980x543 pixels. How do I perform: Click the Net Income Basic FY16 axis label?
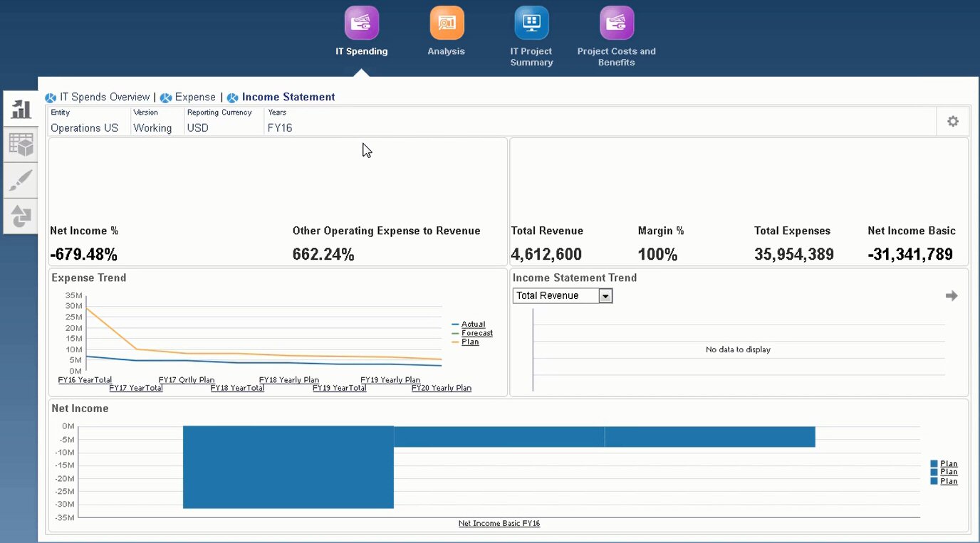point(499,524)
